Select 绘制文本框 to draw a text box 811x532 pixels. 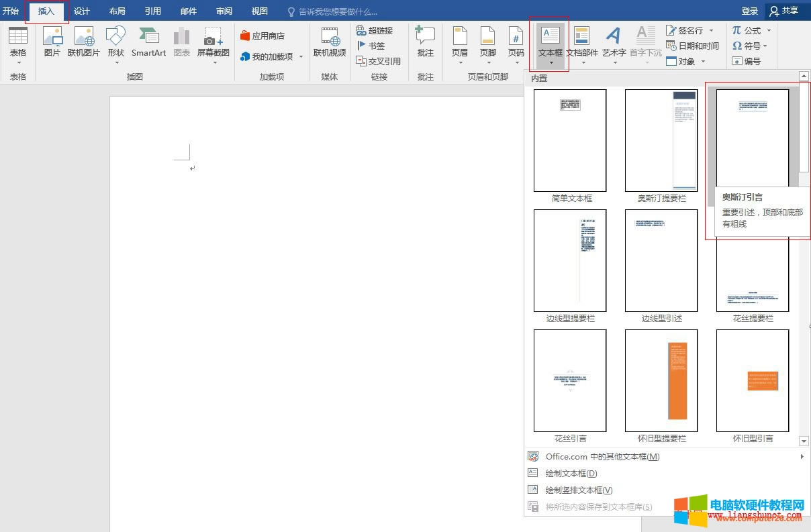click(x=569, y=473)
